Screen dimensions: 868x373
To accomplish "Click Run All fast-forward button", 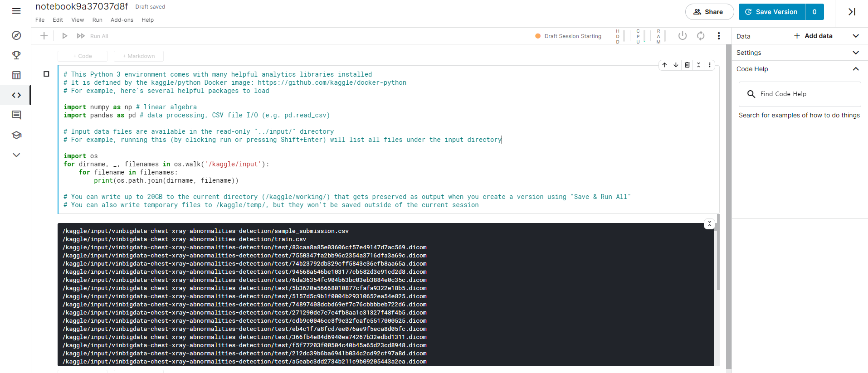I will pyautogui.click(x=93, y=36).
